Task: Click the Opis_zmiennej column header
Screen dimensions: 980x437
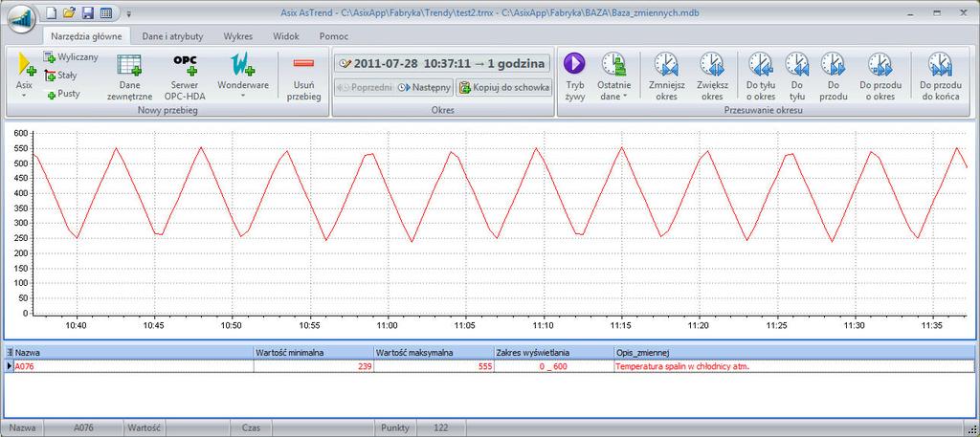Action: pos(794,354)
